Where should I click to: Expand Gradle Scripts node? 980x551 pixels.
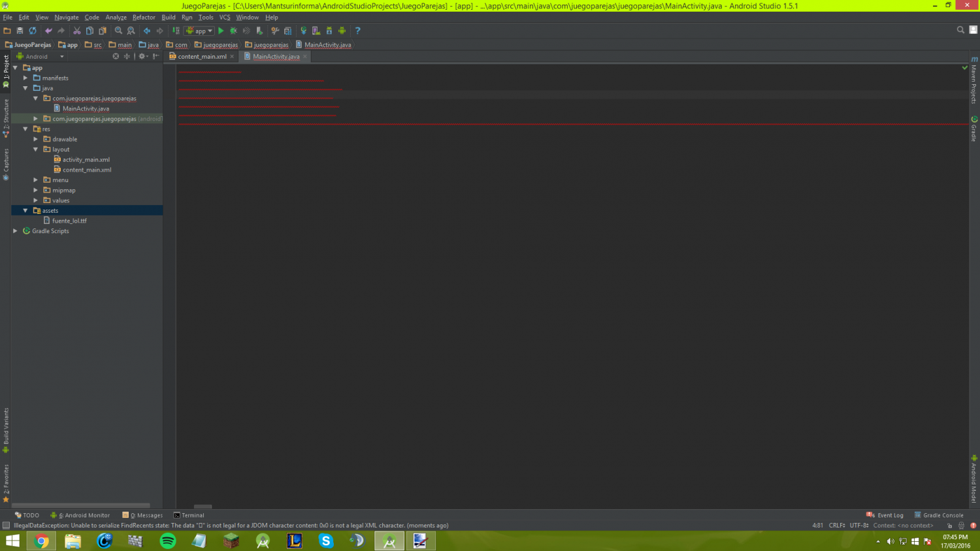pyautogui.click(x=15, y=231)
